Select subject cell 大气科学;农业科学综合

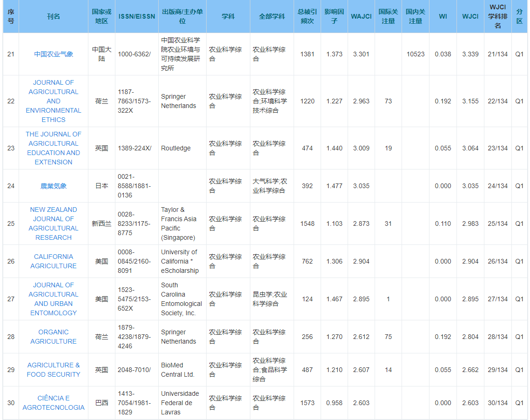(270, 186)
